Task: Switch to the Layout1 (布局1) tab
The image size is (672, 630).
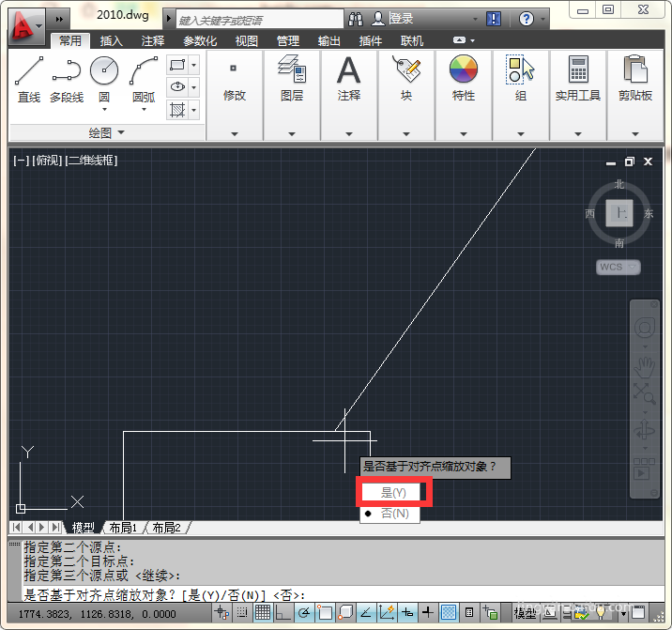Action: [x=123, y=528]
